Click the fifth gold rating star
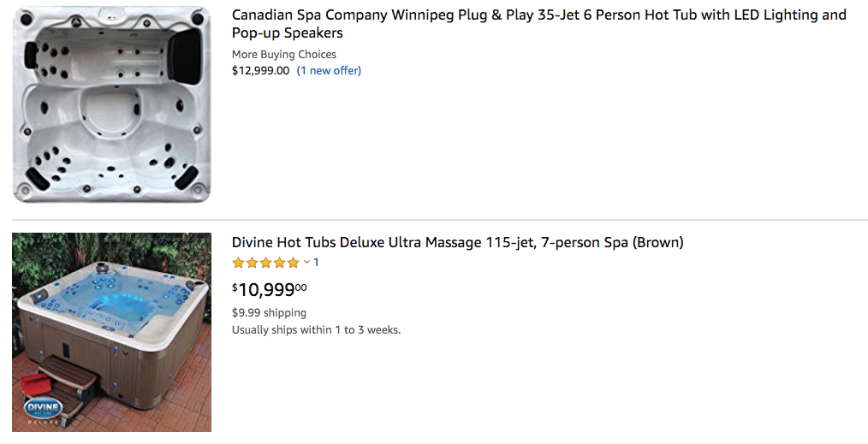 click(294, 263)
